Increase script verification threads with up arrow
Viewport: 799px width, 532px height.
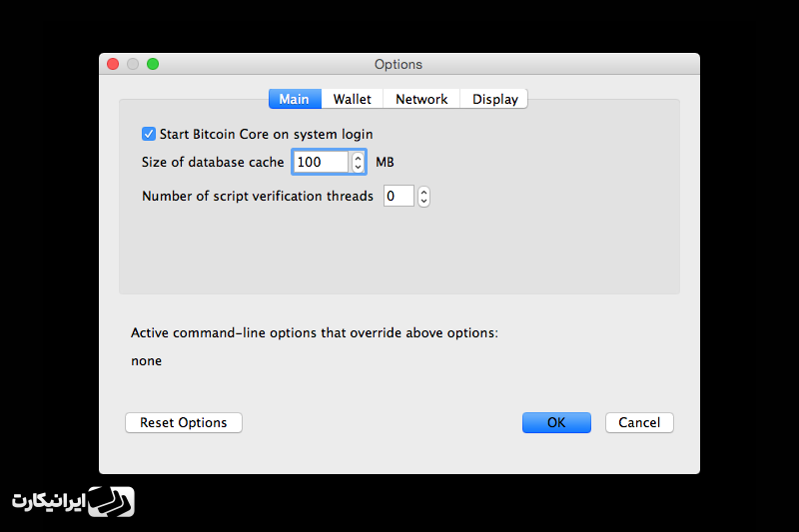tap(423, 192)
